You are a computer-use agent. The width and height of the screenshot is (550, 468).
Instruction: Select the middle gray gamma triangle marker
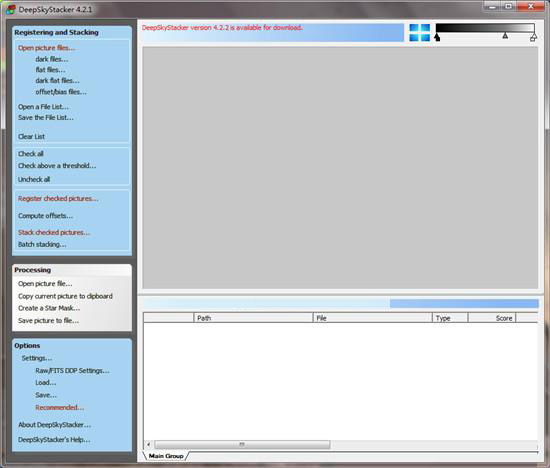(x=505, y=35)
